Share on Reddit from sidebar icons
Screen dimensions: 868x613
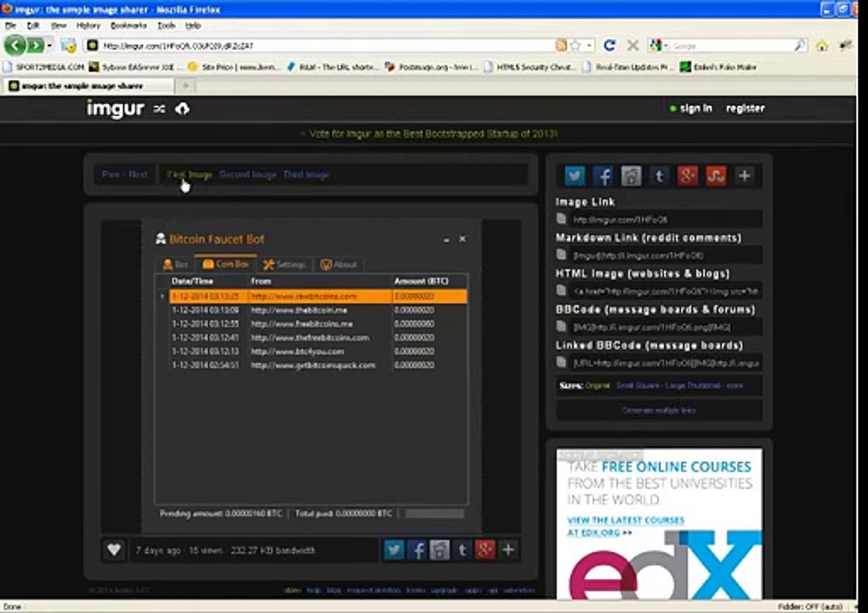point(631,176)
